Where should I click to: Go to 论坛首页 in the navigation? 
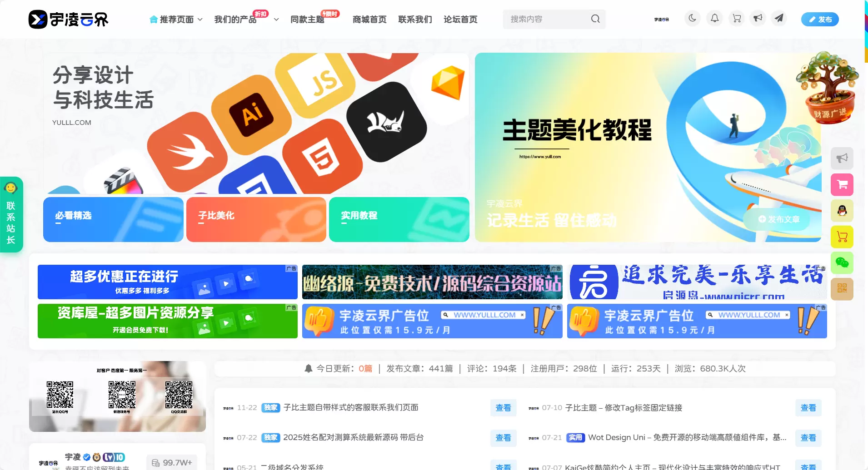pyautogui.click(x=460, y=20)
